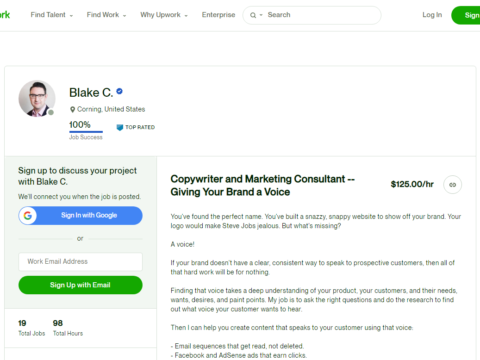Click the verified badge next to Blake C.
Image resolution: width=480 pixels, height=360 pixels.
click(x=119, y=91)
